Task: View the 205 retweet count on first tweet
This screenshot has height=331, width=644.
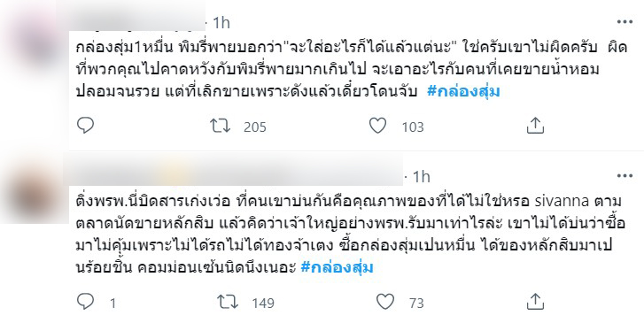Action: click(x=254, y=127)
